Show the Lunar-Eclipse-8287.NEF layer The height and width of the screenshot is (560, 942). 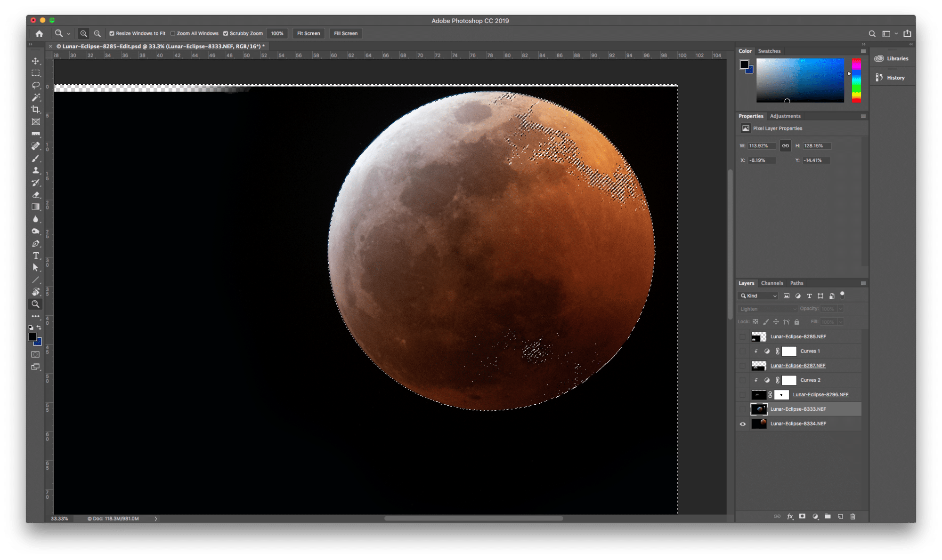tap(743, 366)
